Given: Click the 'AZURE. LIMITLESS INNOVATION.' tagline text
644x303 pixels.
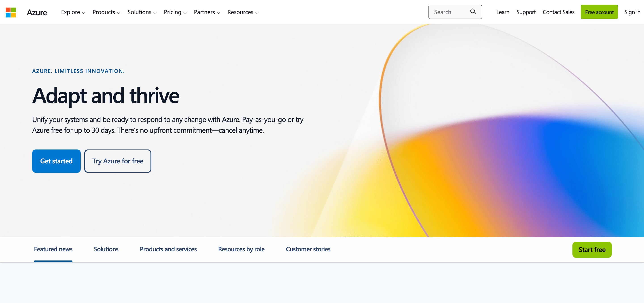Looking at the screenshot, I should (78, 71).
